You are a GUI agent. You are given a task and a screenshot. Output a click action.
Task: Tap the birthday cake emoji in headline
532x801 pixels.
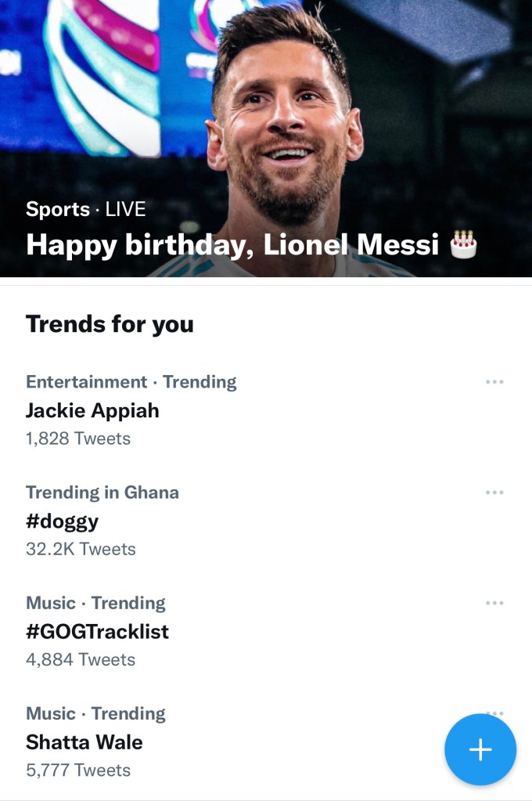click(464, 244)
